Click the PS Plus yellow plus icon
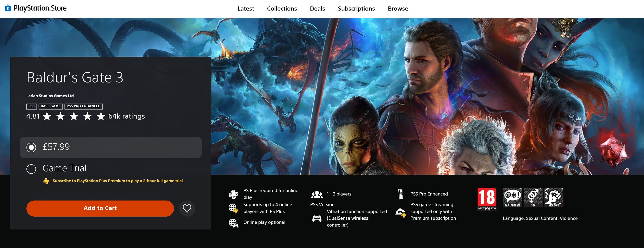The image size is (644, 248). [x=46, y=181]
